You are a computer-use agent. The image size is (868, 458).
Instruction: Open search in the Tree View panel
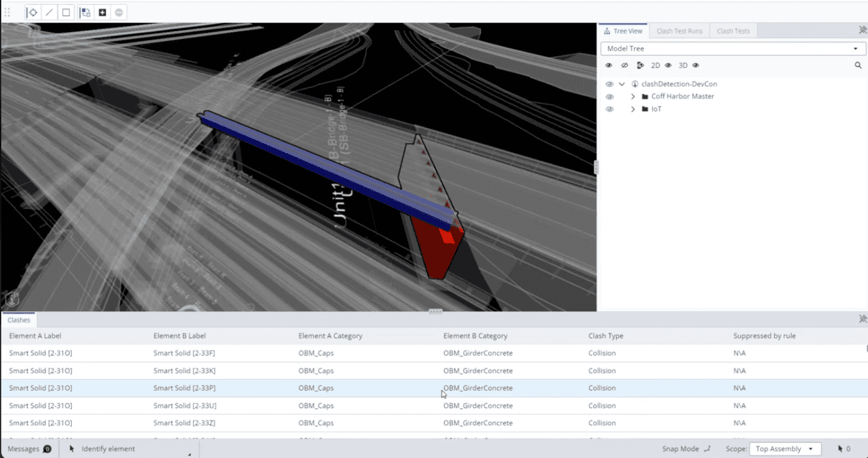click(x=858, y=66)
